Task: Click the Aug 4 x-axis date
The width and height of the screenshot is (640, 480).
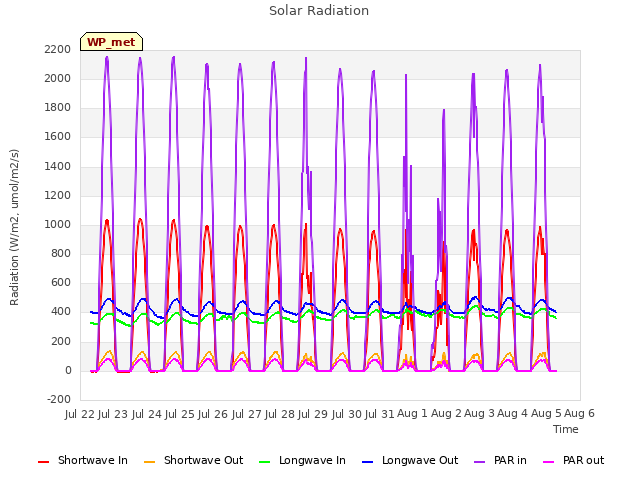Action: (513, 414)
